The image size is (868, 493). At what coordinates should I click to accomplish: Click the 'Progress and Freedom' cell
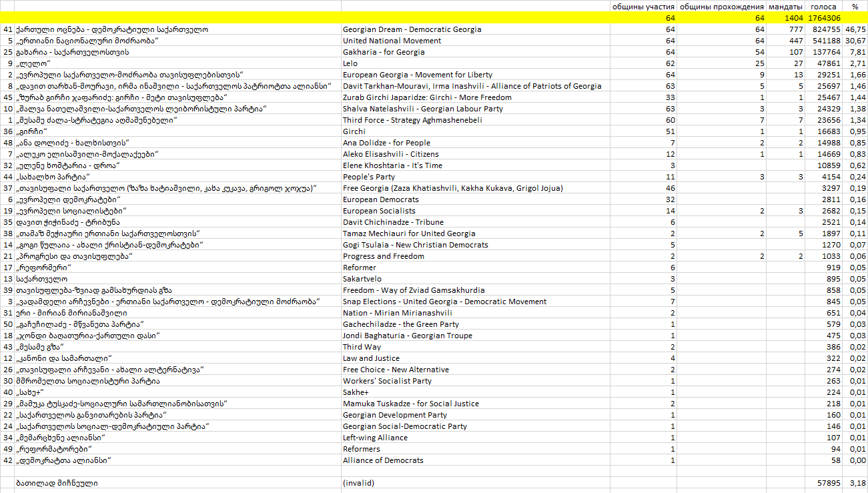pyautogui.click(x=476, y=256)
